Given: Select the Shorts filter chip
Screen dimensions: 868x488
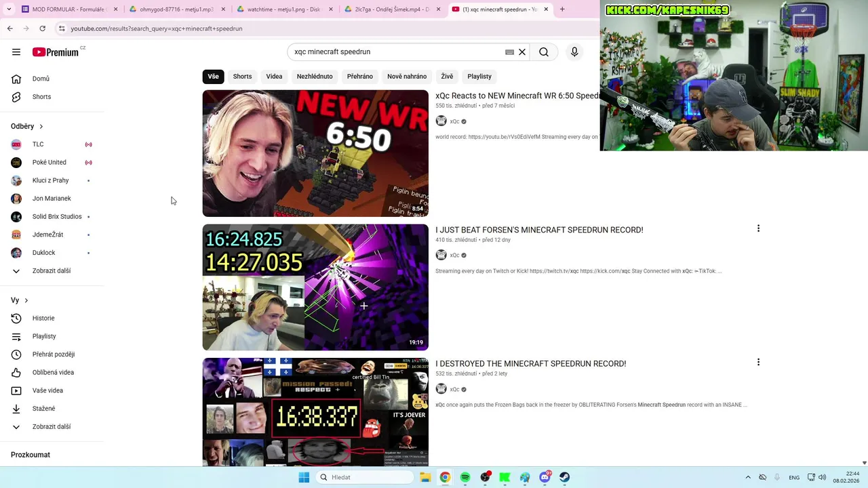Looking at the screenshot, I should (x=242, y=77).
